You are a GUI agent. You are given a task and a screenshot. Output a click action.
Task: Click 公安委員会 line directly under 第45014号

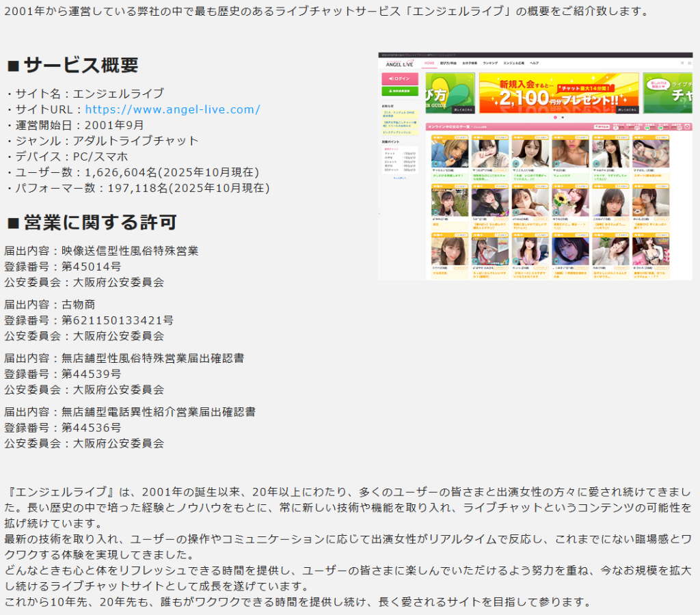84,282
